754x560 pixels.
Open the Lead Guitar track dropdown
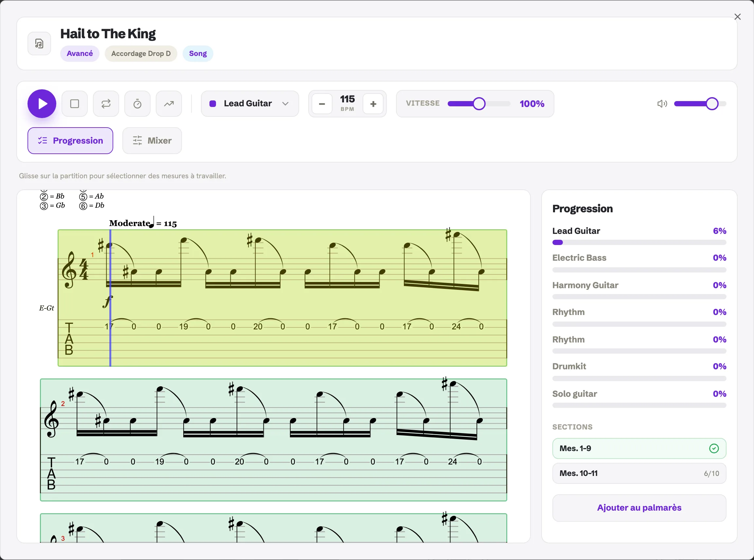pyautogui.click(x=250, y=104)
